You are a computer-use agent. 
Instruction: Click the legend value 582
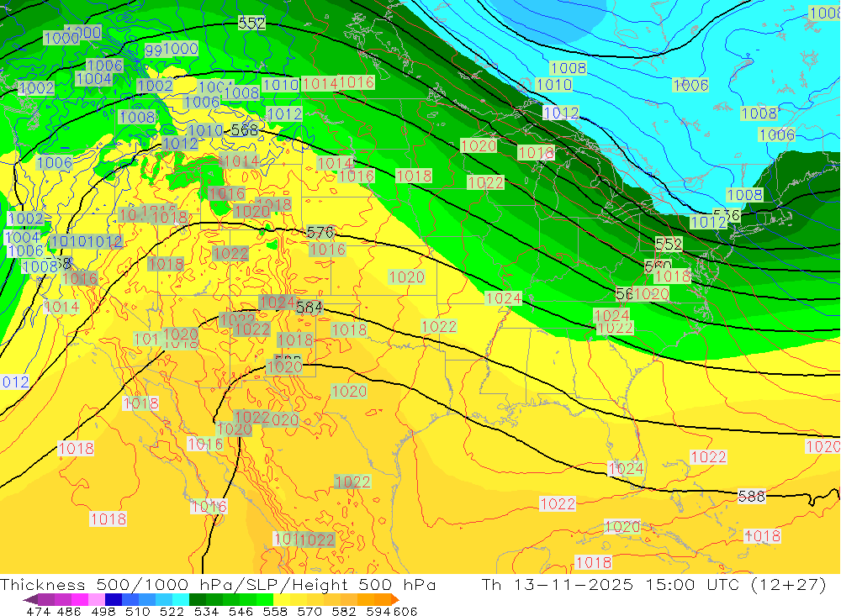343,611
